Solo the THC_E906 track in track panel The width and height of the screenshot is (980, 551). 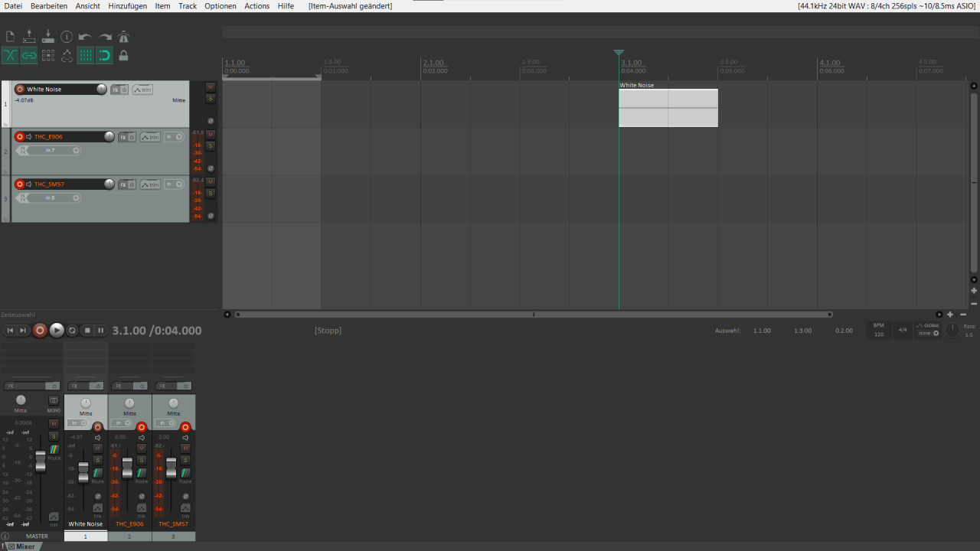tap(211, 145)
